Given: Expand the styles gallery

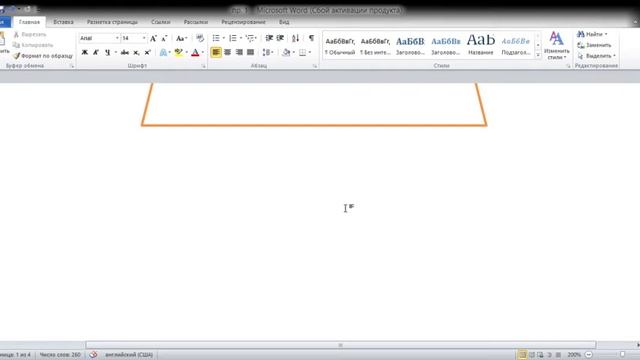Looking at the screenshot, I should coord(538,55).
